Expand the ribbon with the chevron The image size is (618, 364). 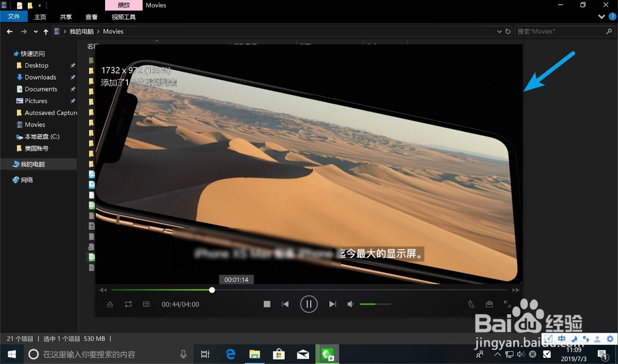pyautogui.click(x=601, y=17)
